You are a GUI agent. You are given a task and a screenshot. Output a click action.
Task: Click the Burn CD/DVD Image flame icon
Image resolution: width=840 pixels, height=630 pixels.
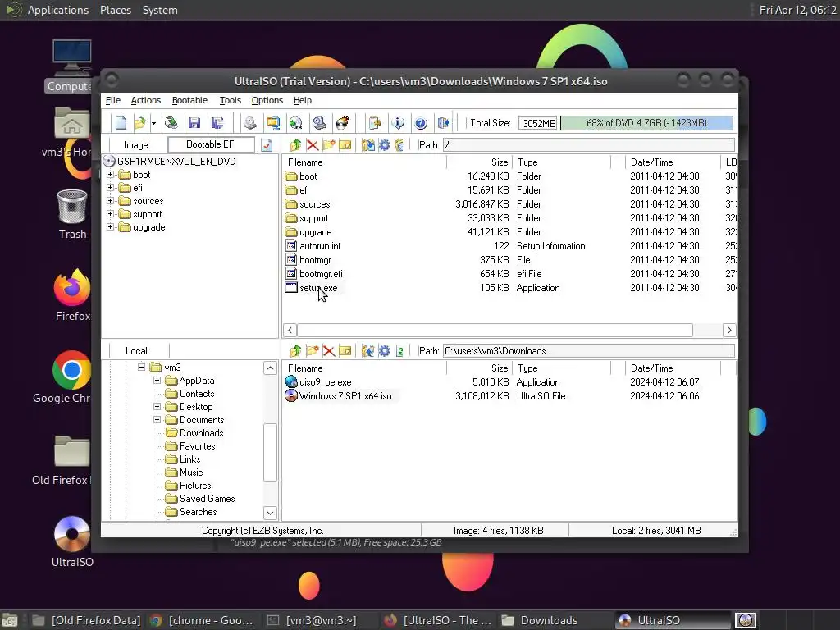342,123
